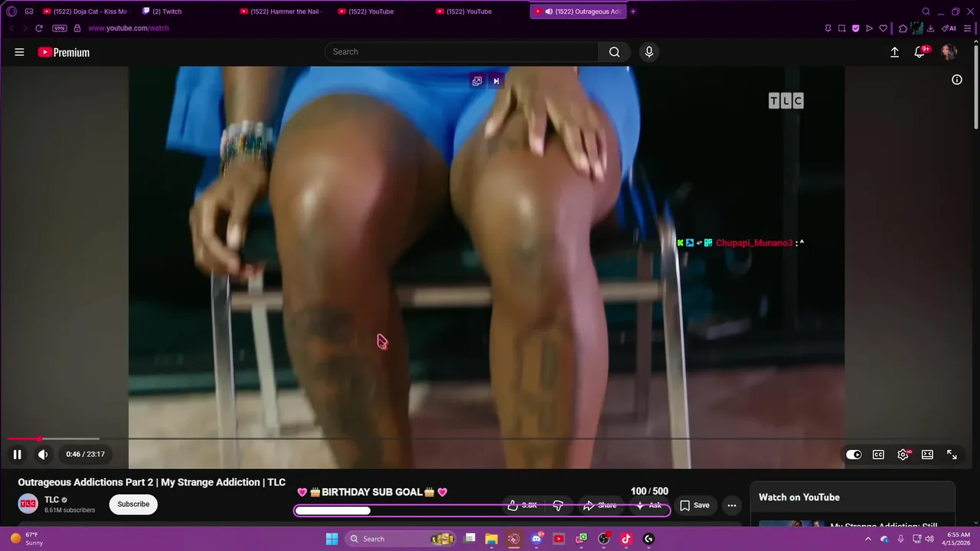Mute the Outrageous Addictions tab audio icon

(549, 11)
